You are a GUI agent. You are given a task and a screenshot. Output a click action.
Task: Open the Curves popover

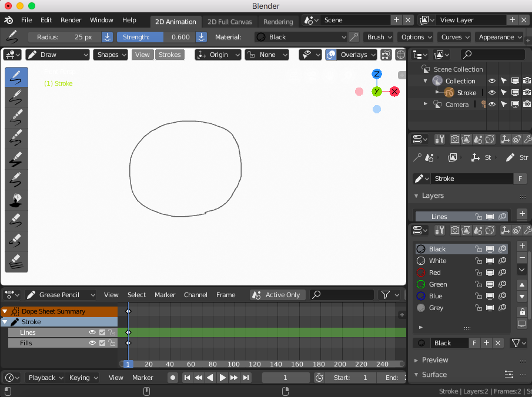pos(454,37)
